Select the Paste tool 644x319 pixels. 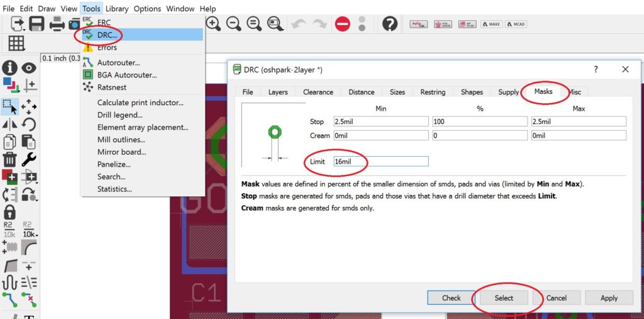29,142
